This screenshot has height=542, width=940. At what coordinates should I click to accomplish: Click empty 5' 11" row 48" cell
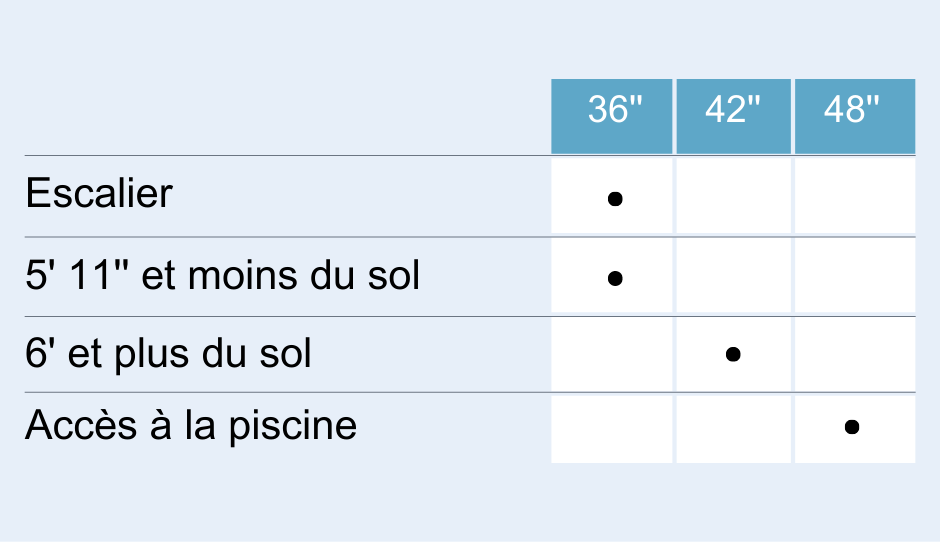click(x=854, y=276)
